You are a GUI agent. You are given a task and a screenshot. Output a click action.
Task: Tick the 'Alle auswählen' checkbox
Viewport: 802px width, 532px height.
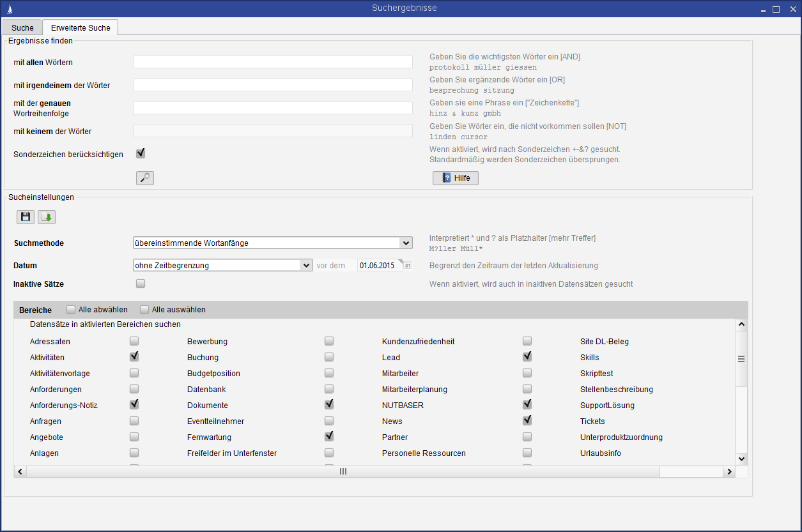(144, 310)
